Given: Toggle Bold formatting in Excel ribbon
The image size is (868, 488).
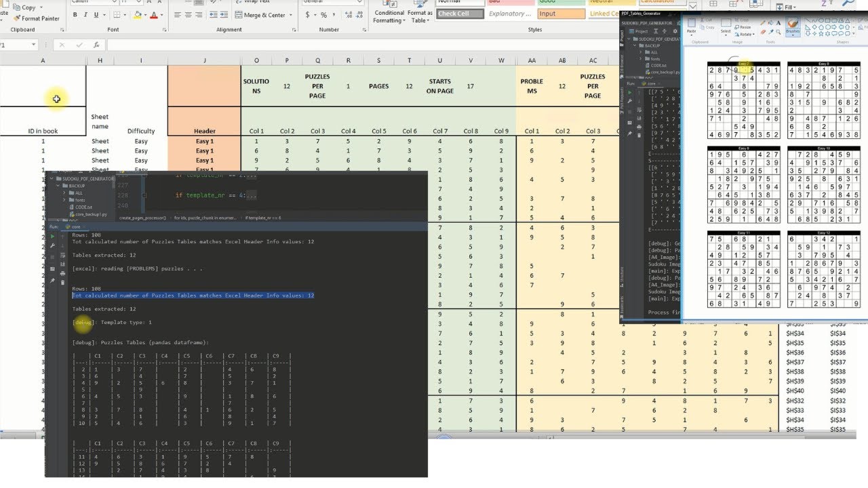Looking at the screenshot, I should [75, 15].
